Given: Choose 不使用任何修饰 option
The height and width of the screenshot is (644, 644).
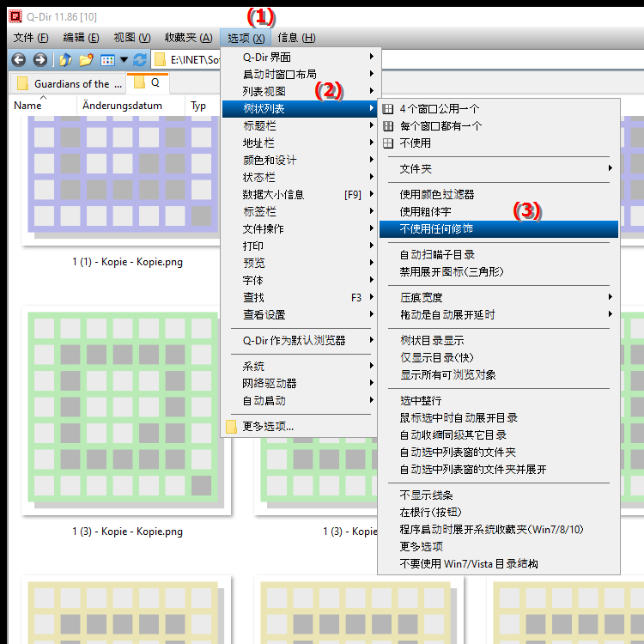Looking at the screenshot, I should [499, 229].
